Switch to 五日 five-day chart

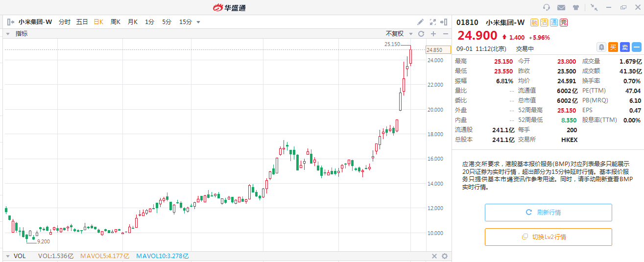click(x=82, y=22)
